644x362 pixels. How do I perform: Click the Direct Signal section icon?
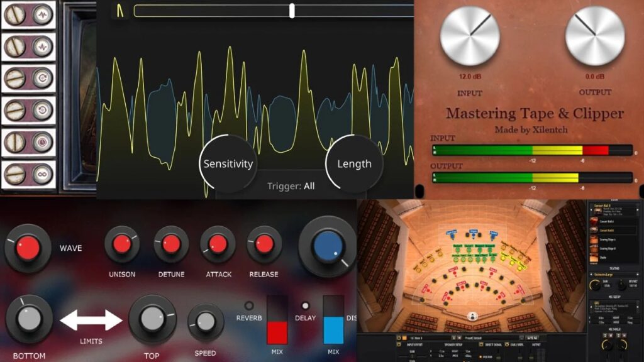480,344
